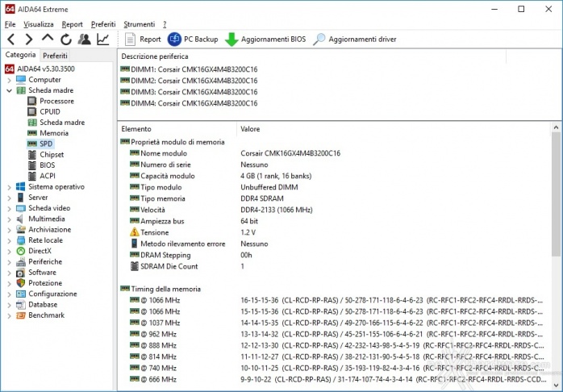The width and height of the screenshot is (563, 392).
Task: Click the Report toolbar button
Action: tap(143, 40)
